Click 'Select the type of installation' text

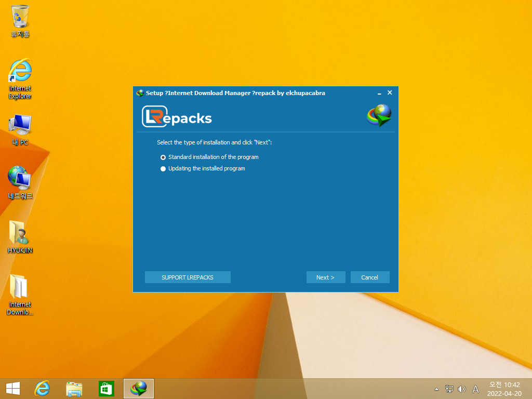click(x=215, y=142)
